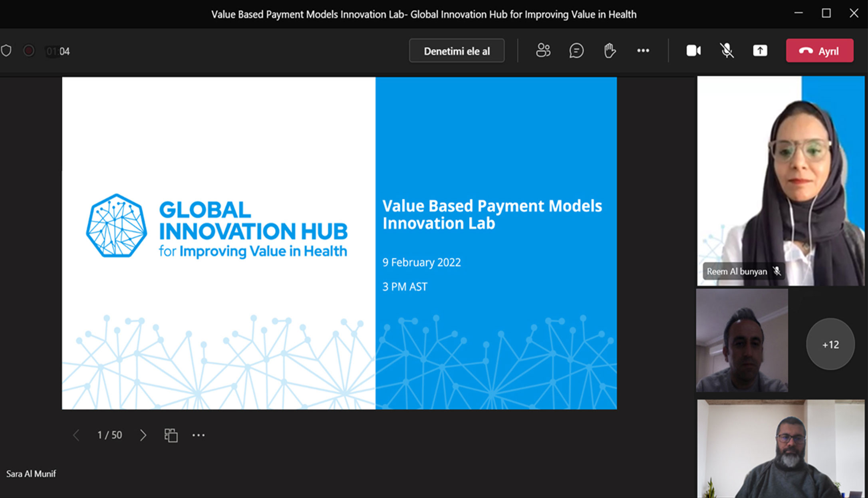868x498 pixels.
Task: Open grid view of presentation slides
Action: point(171,435)
